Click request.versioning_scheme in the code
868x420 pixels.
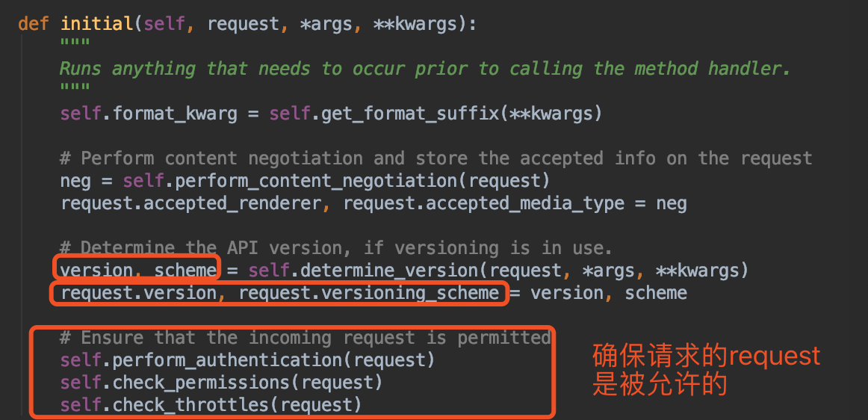click(368, 293)
